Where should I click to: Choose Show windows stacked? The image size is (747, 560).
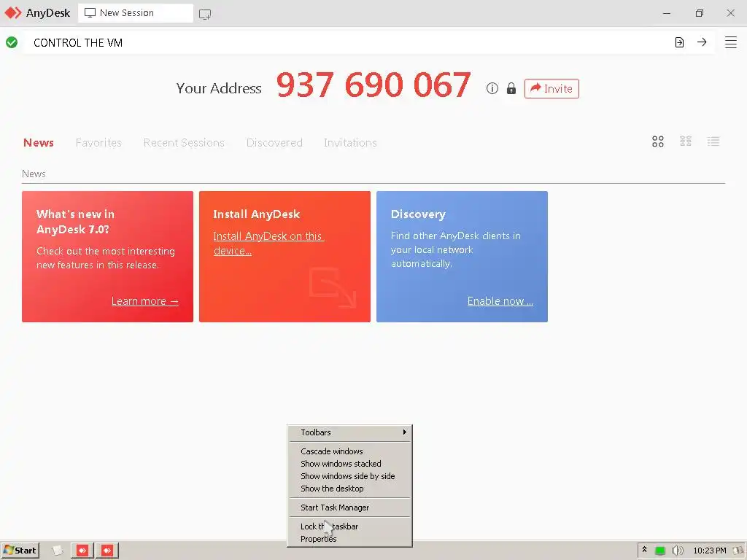[x=349, y=464]
